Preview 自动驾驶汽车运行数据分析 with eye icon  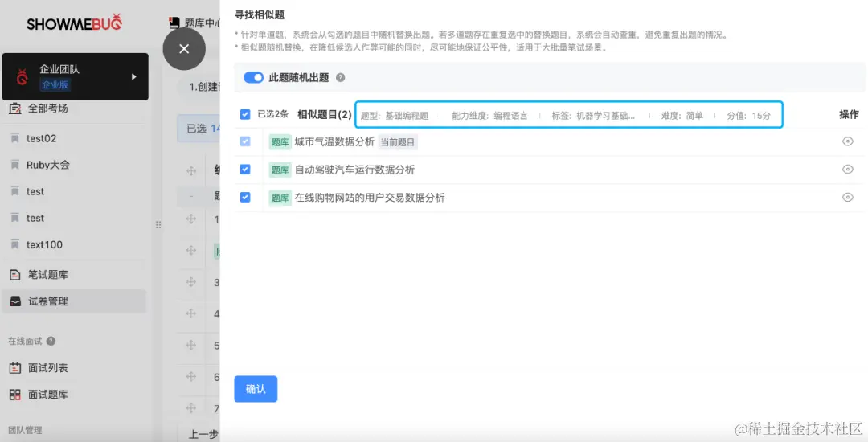(x=848, y=170)
